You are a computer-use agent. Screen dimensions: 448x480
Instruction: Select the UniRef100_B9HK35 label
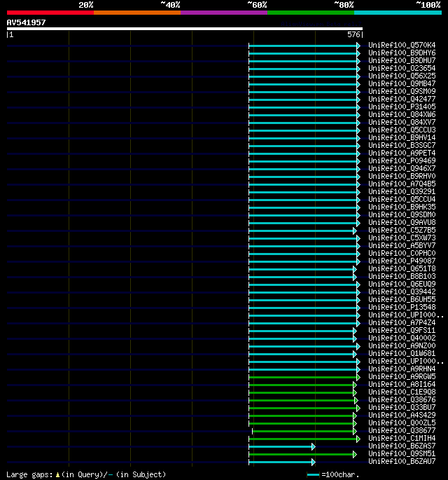point(402,207)
